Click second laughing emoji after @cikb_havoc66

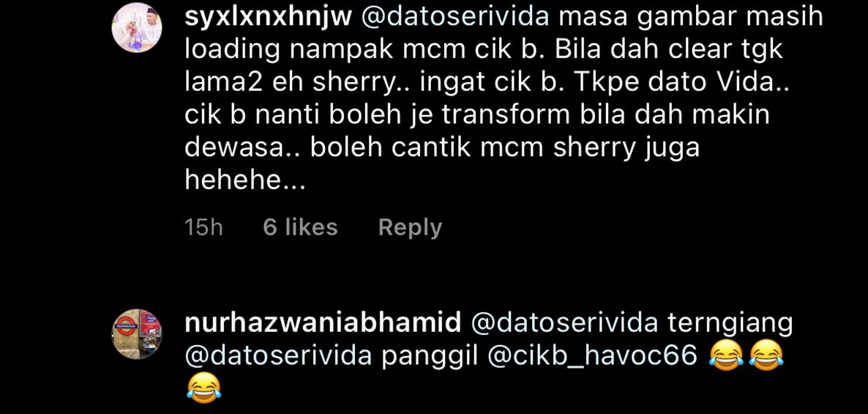tap(766, 356)
